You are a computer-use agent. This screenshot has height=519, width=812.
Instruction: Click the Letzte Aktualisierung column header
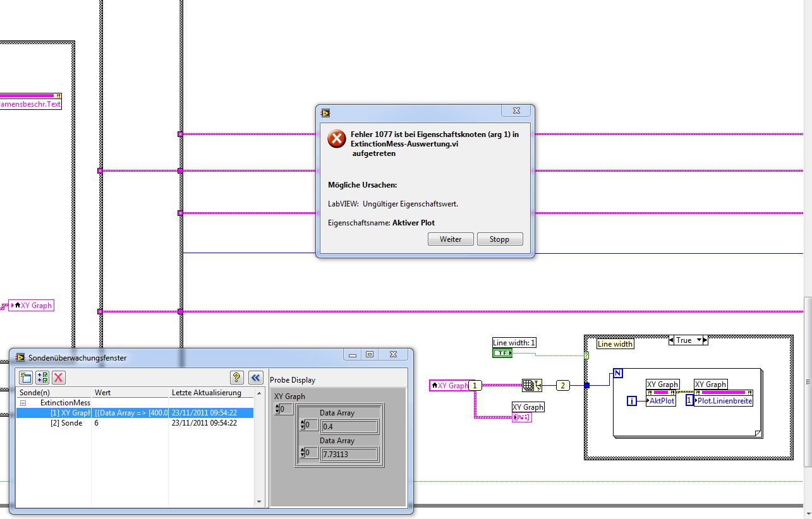click(x=211, y=393)
